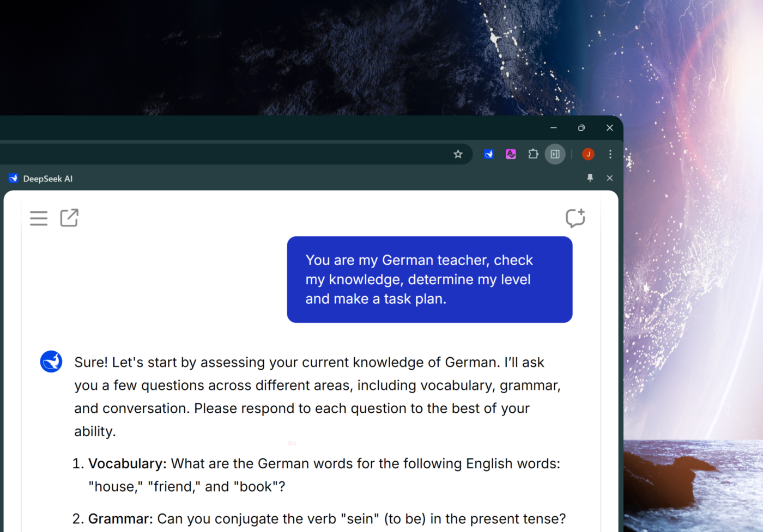Close the DeepSeek AI side panel

[x=610, y=178]
